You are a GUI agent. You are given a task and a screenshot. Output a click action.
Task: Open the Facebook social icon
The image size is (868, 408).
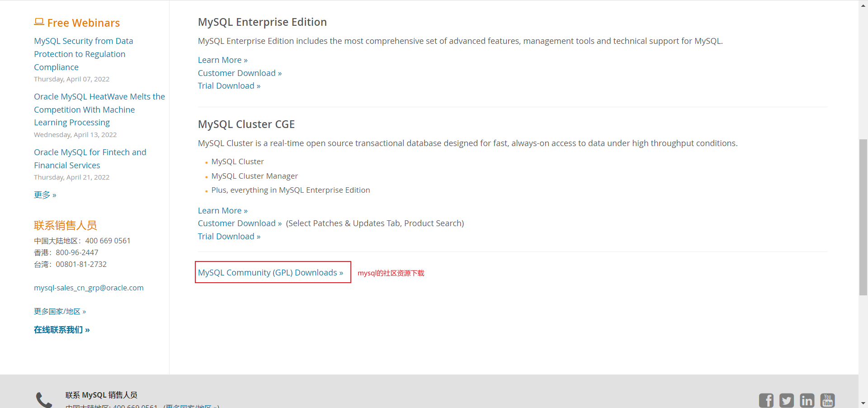point(766,400)
